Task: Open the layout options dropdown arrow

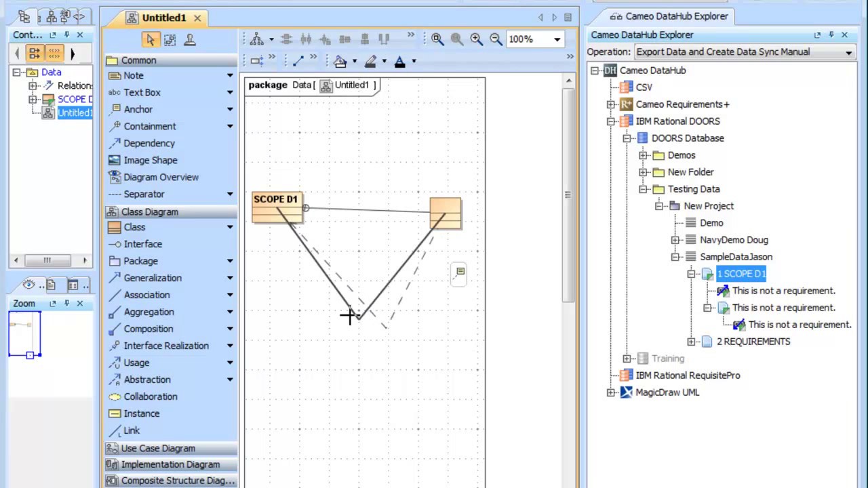Action: [x=271, y=39]
